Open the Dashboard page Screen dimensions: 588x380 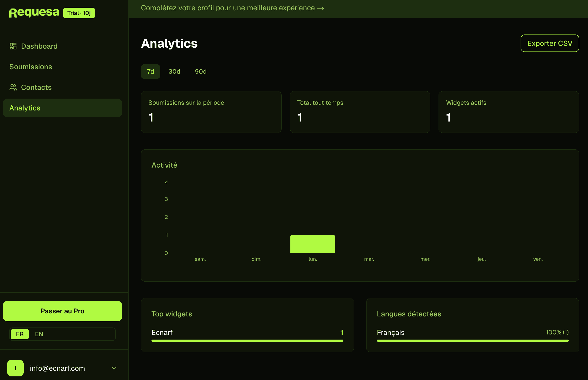pos(63,46)
